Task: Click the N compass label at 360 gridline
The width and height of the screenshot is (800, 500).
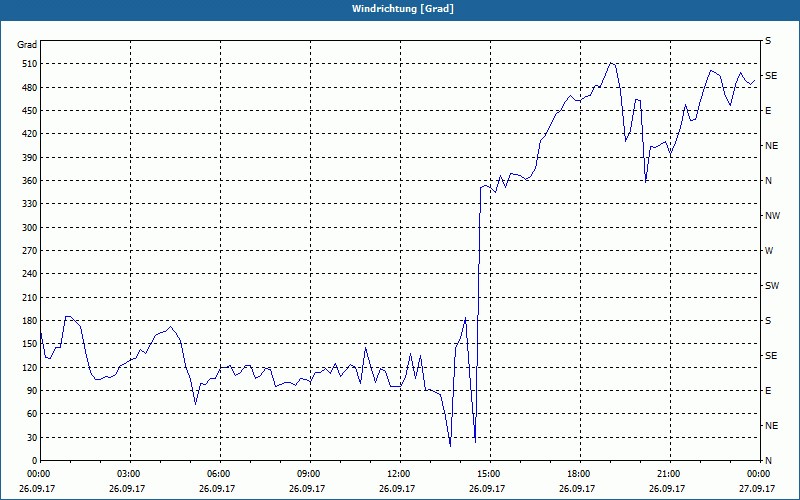Action: tap(768, 181)
